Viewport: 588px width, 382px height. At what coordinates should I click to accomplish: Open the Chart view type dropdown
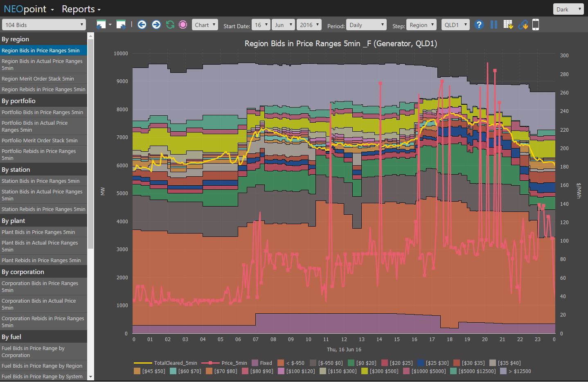tap(205, 25)
